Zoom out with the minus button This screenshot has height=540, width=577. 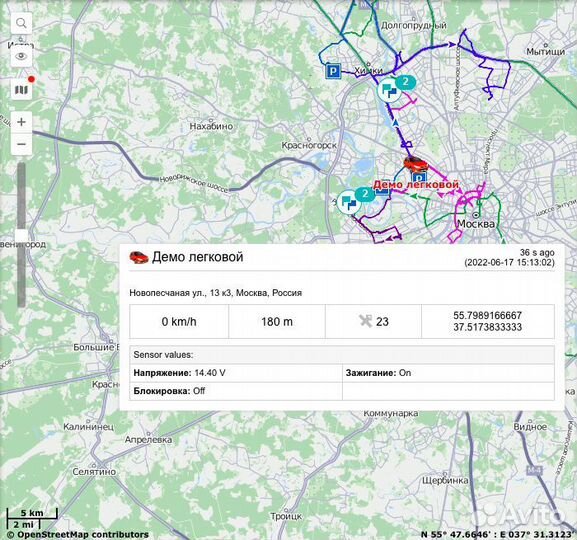pyautogui.click(x=21, y=144)
